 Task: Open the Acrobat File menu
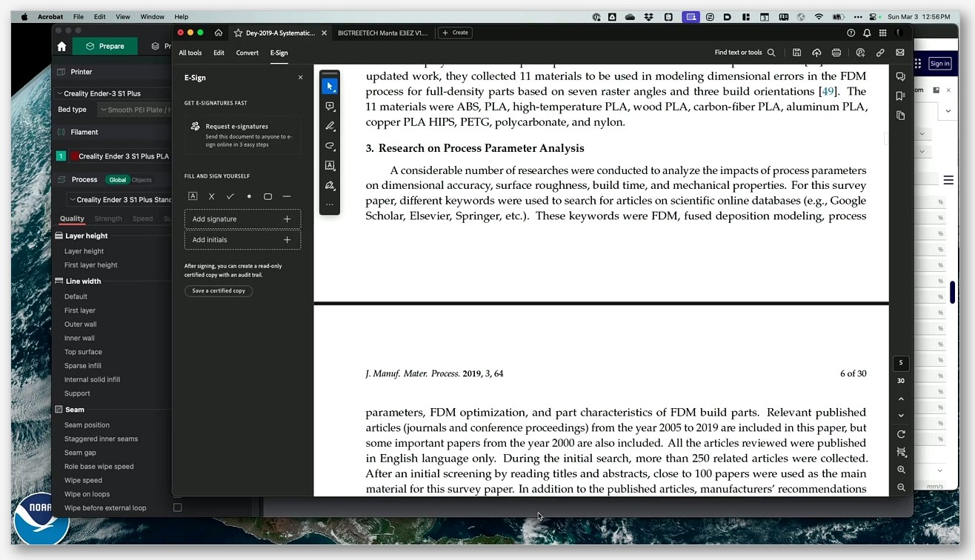click(x=79, y=16)
